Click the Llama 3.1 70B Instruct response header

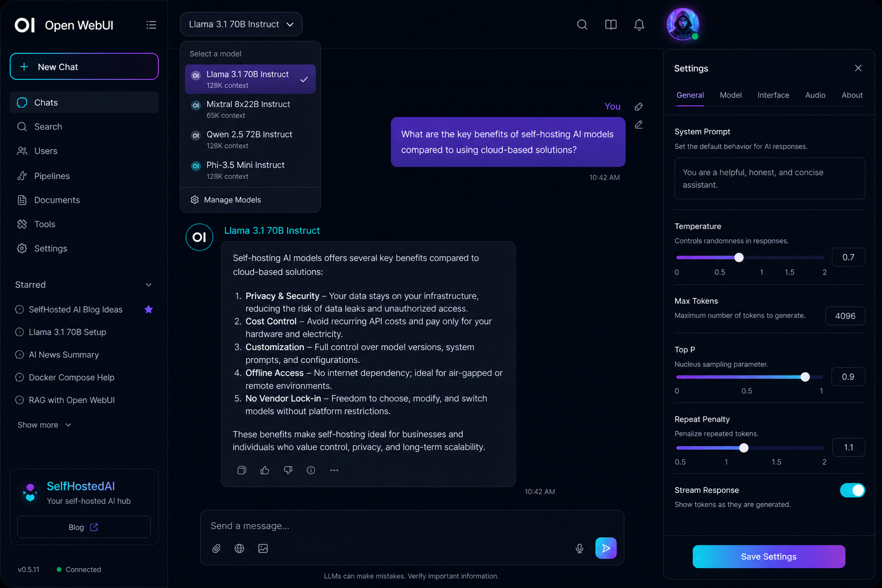272,230
